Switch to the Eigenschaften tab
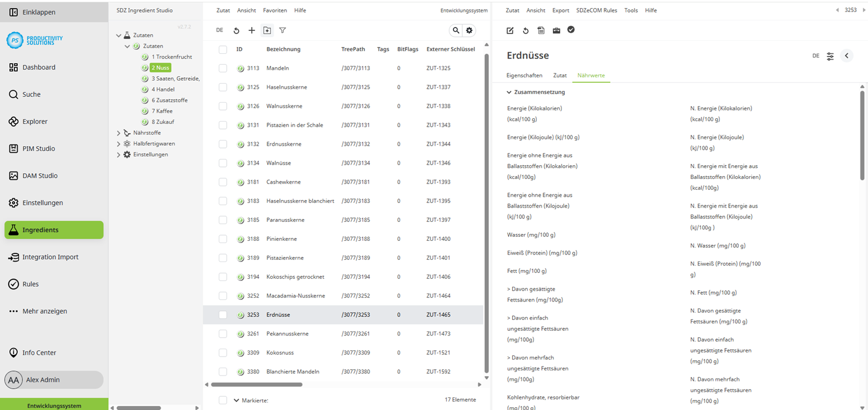 pyautogui.click(x=524, y=75)
